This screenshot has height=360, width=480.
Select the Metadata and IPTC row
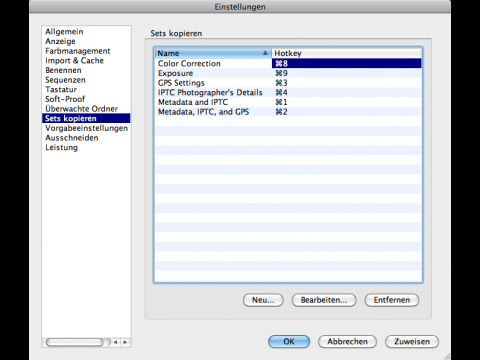288,102
